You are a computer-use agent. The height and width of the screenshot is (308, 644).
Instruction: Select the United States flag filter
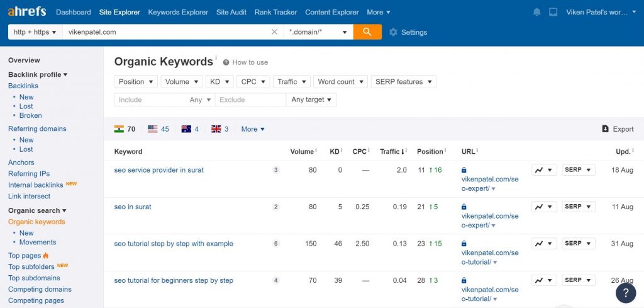[x=158, y=129]
